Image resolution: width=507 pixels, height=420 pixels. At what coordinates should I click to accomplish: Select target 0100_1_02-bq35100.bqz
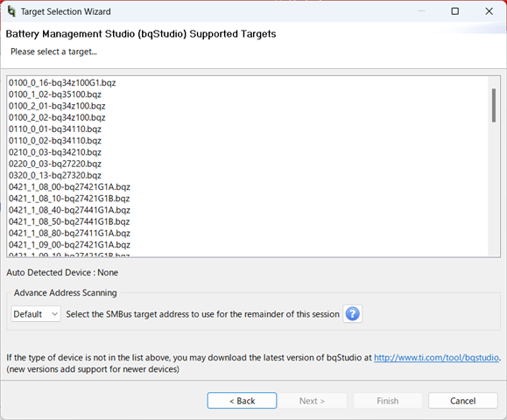tap(55, 94)
